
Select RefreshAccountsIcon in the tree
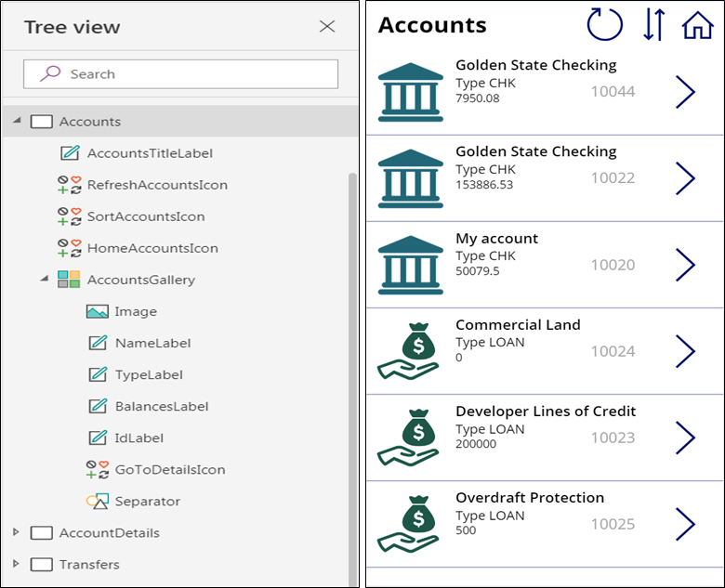(x=157, y=185)
